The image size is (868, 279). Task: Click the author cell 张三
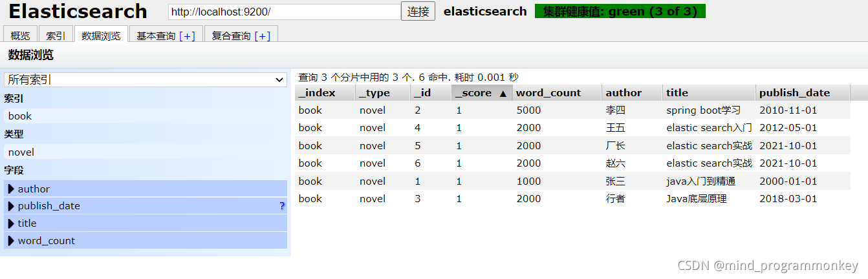[x=616, y=181]
